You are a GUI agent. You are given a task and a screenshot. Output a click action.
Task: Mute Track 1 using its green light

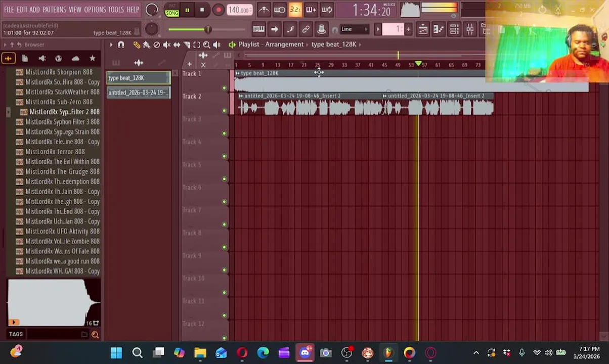(224, 88)
